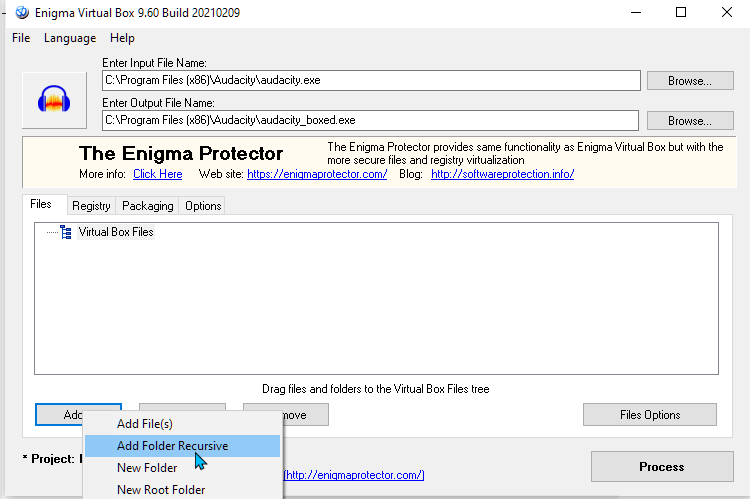Choose New Folder from the popup menu
This screenshot has width=750, height=499.
tap(182, 468)
